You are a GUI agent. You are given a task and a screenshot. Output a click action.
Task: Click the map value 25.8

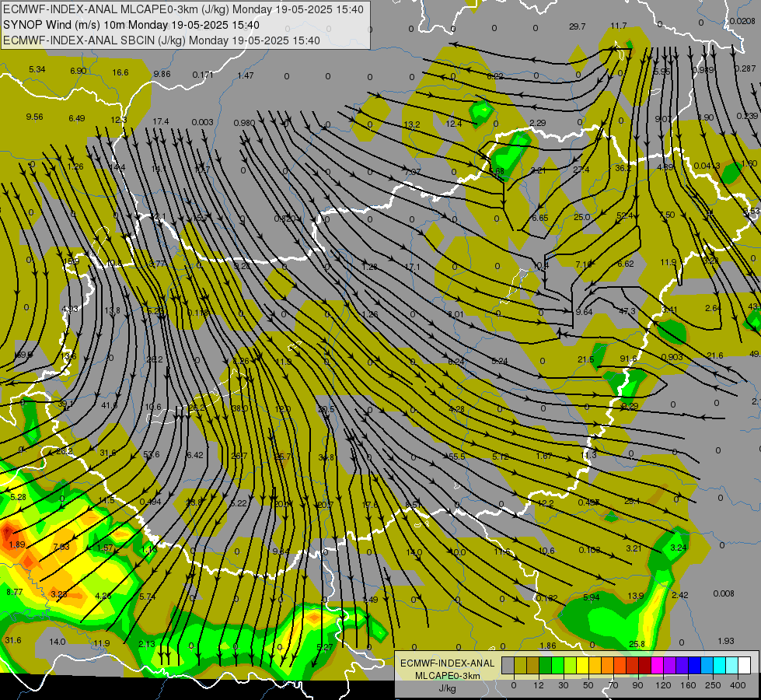(x=637, y=644)
